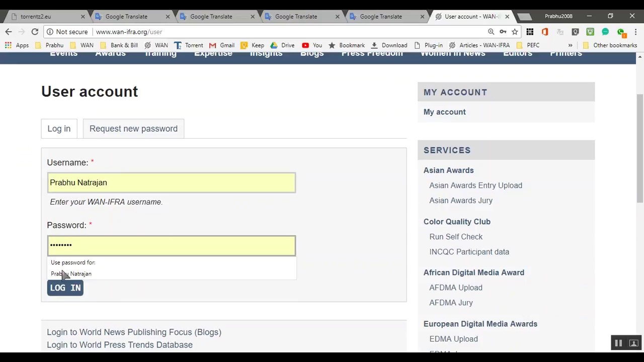Open the Articles - WAN-IFRA bookmark
This screenshot has width=644, height=362.
[x=479, y=45]
